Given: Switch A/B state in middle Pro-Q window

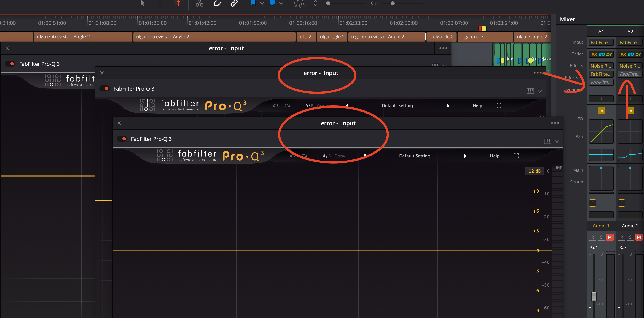Looking at the screenshot, I should 309,106.
